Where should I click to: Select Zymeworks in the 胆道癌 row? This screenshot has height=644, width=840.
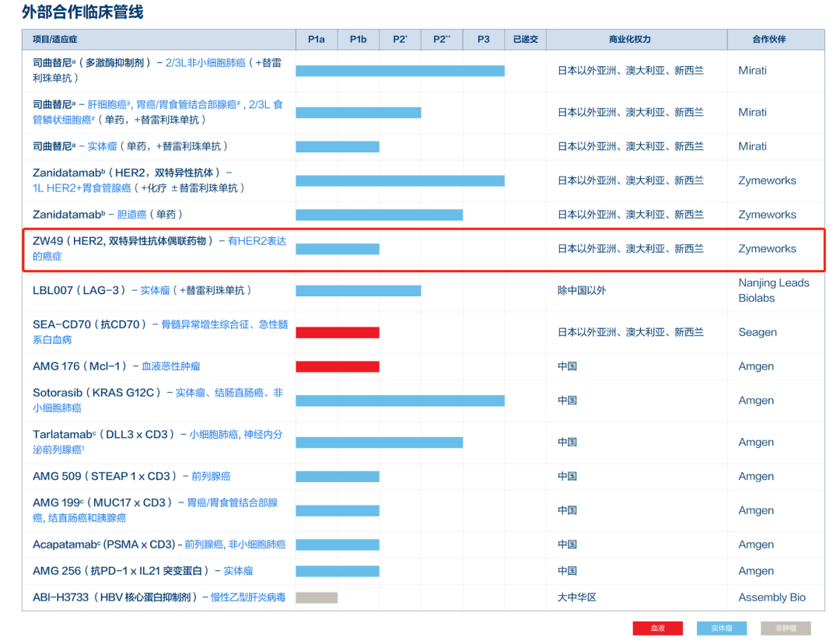point(767,215)
